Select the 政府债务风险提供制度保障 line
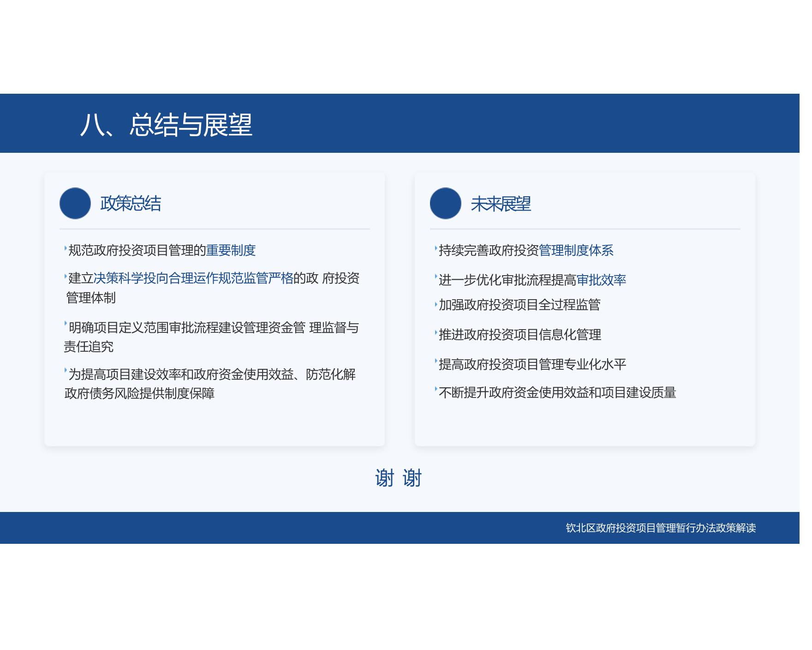 [x=139, y=393]
